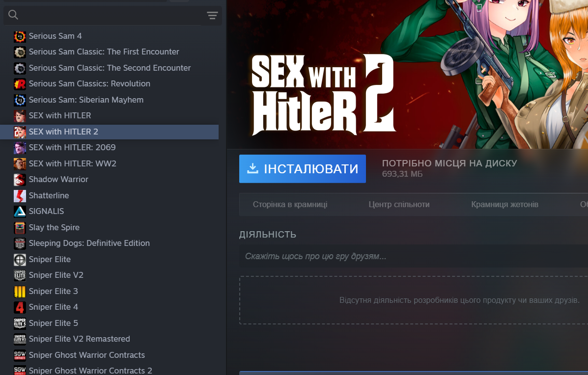Select 'Sniper Elite 4' title
This screenshot has width=588, height=375.
(x=54, y=306)
